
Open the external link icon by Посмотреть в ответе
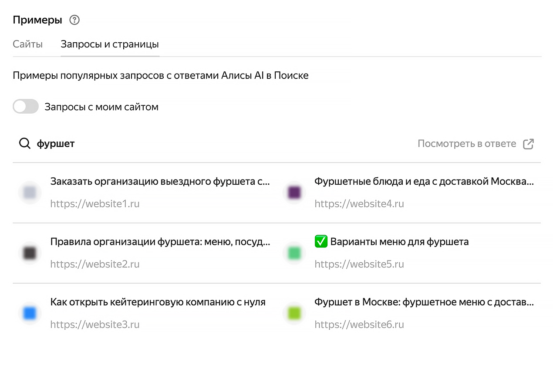pos(528,144)
